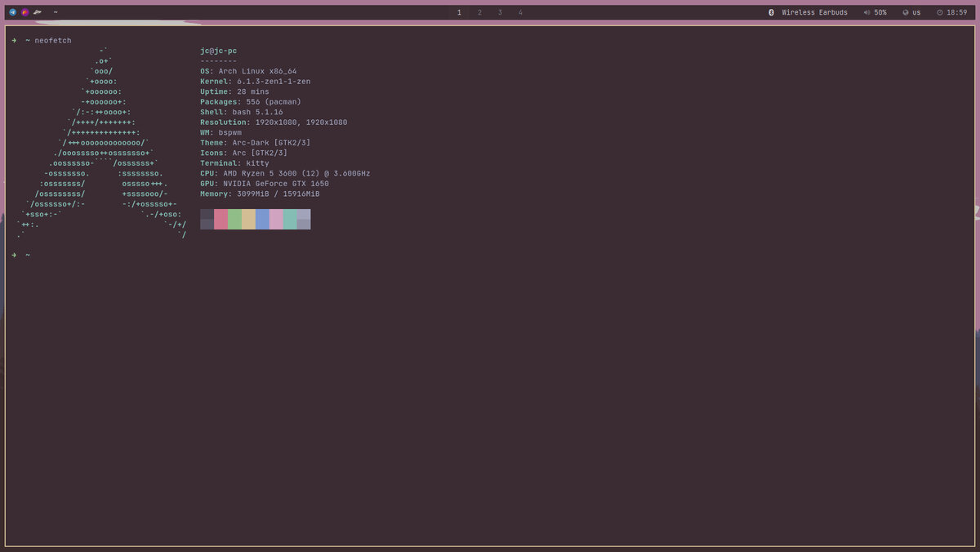Viewport: 980px width, 552px height.
Task: Select the green neofetch color block
Action: click(x=235, y=219)
